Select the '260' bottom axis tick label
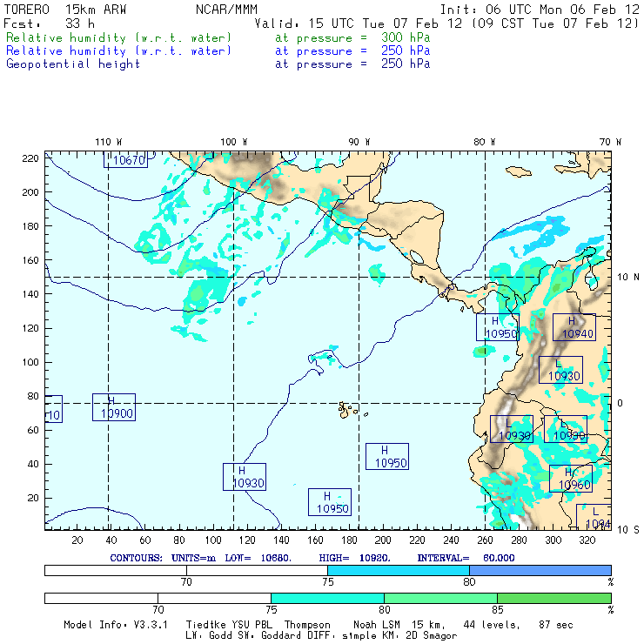 (485, 540)
